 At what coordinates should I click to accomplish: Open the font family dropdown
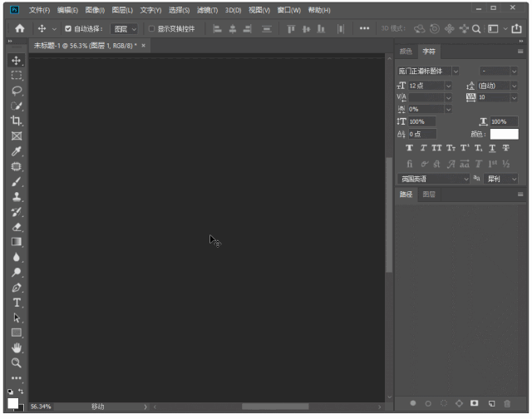[x=456, y=71]
